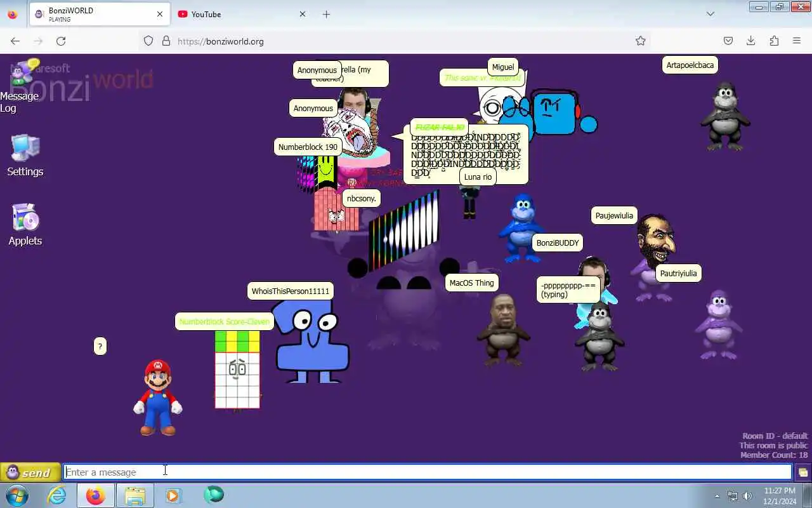Click the Numberblock 190 name tag

(x=308, y=147)
